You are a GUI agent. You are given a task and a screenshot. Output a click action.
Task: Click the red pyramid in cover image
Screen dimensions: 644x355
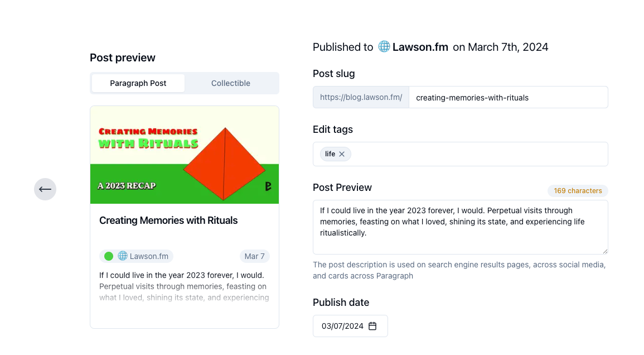pyautogui.click(x=224, y=164)
